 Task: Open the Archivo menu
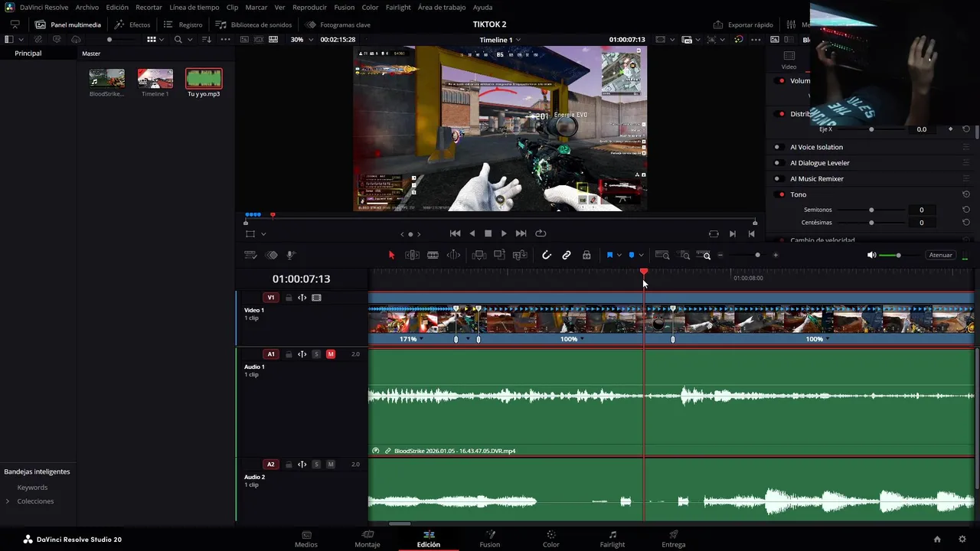87,7
